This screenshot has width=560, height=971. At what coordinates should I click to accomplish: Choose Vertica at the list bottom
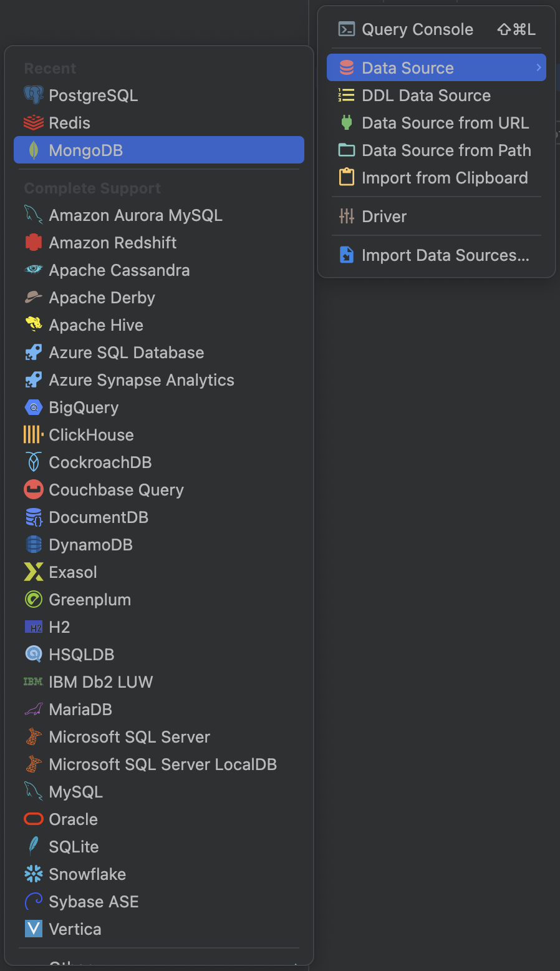75,929
